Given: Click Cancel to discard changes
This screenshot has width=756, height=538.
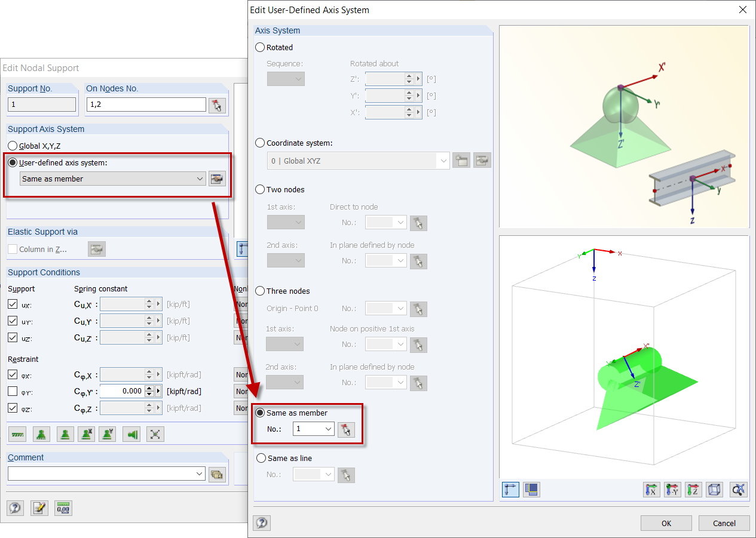Looking at the screenshot, I should coord(724,523).
